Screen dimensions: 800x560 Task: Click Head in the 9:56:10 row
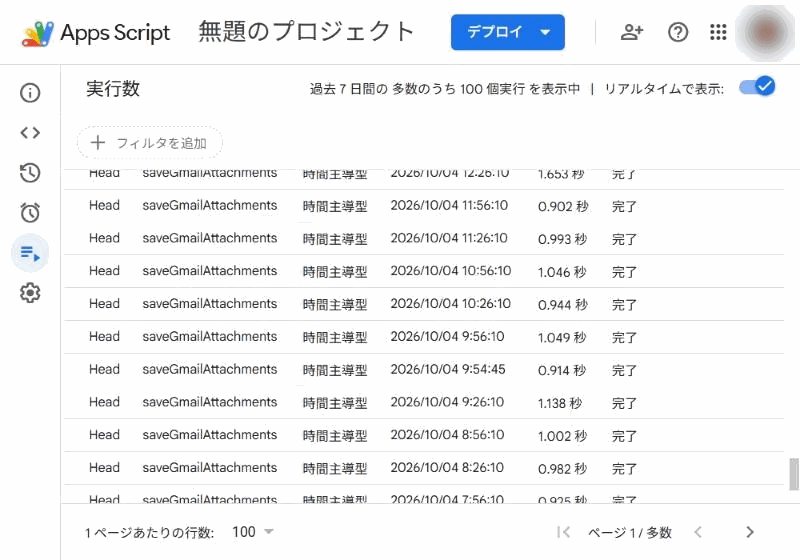tap(104, 337)
